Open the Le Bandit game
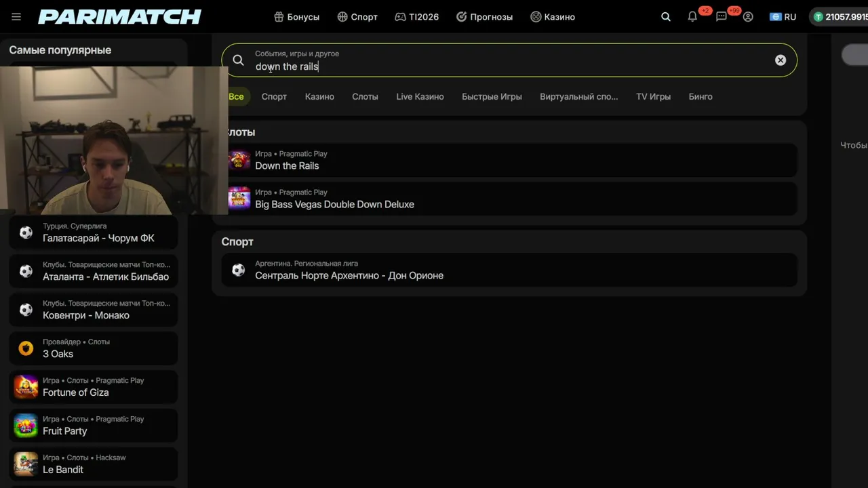 [94, 464]
